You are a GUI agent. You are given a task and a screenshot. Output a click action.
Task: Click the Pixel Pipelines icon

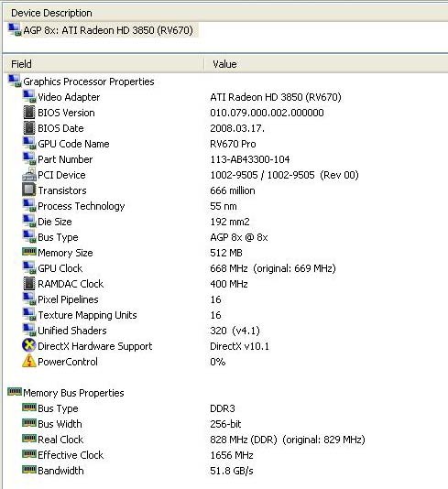pos(29,299)
